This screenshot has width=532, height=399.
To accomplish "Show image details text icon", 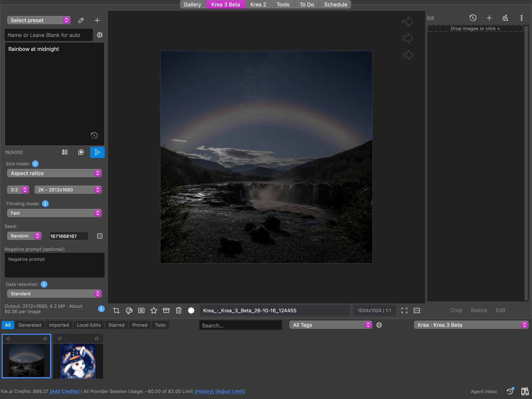I will (x=142, y=310).
